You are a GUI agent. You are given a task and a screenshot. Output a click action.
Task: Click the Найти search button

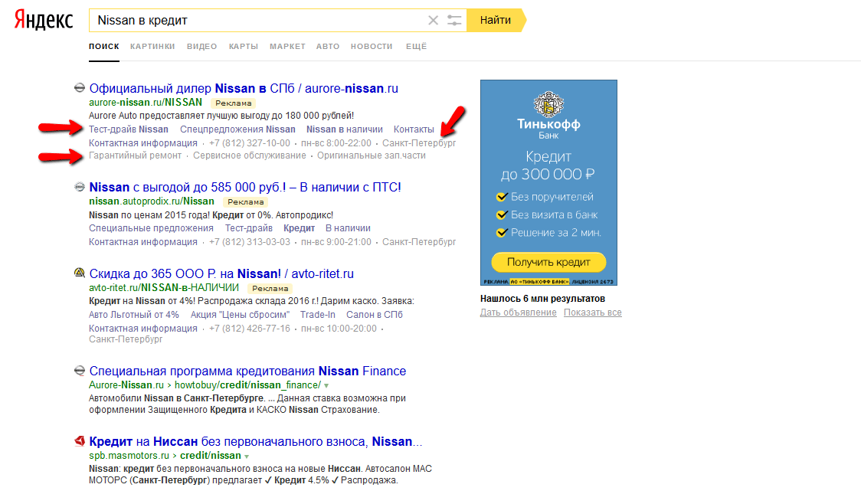pos(496,21)
